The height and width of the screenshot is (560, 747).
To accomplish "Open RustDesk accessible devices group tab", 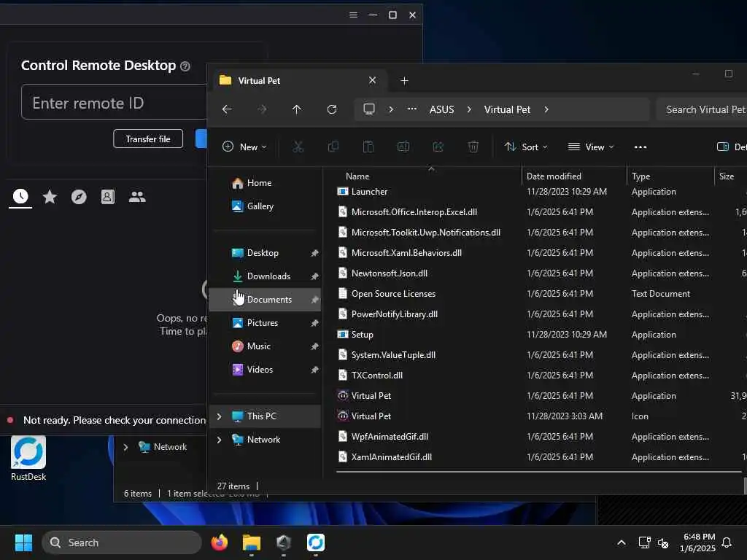I will coord(137,196).
